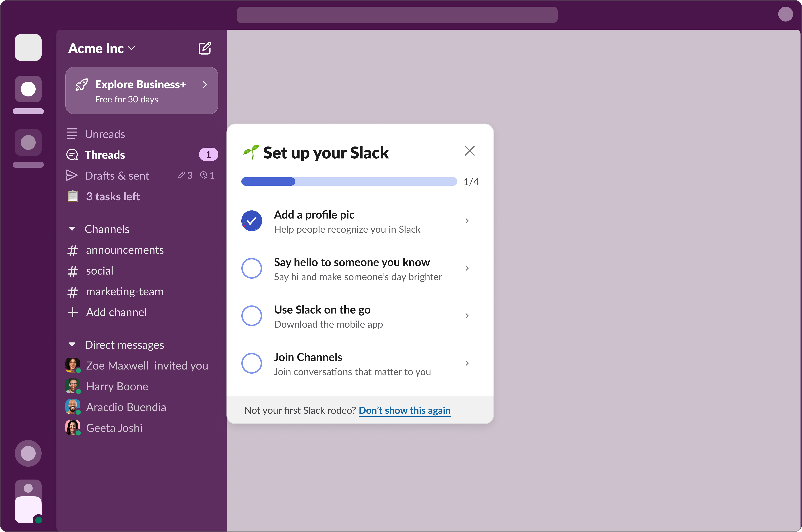Check the Use Slack on the go circle
802x532 pixels.
coord(252,316)
